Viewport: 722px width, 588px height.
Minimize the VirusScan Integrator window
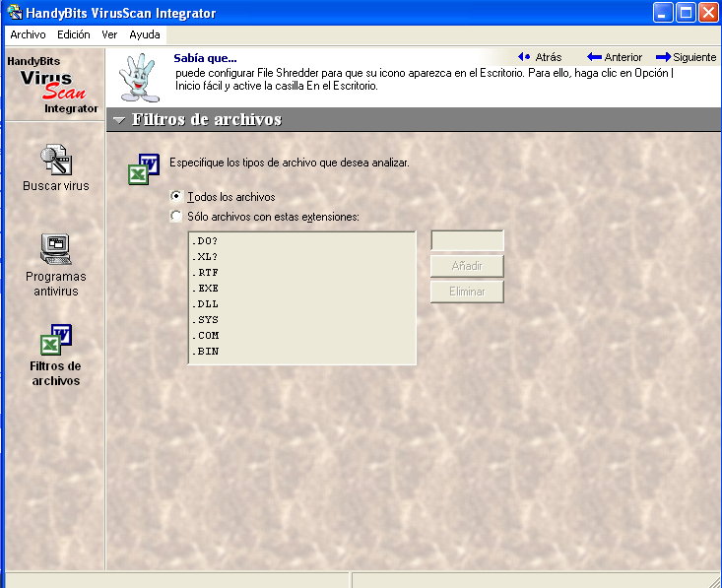[663, 13]
